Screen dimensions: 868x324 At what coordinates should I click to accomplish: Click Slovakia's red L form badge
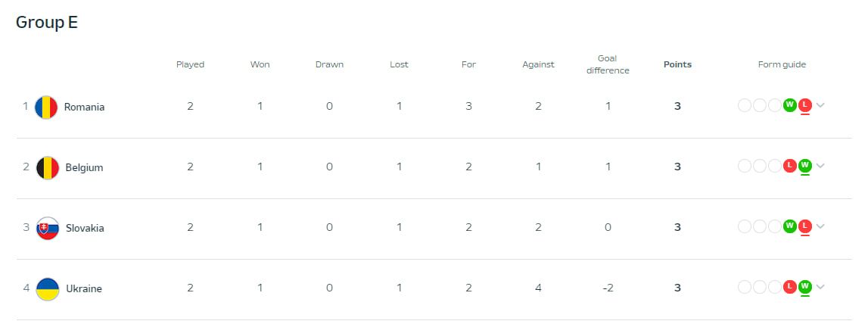(805, 226)
